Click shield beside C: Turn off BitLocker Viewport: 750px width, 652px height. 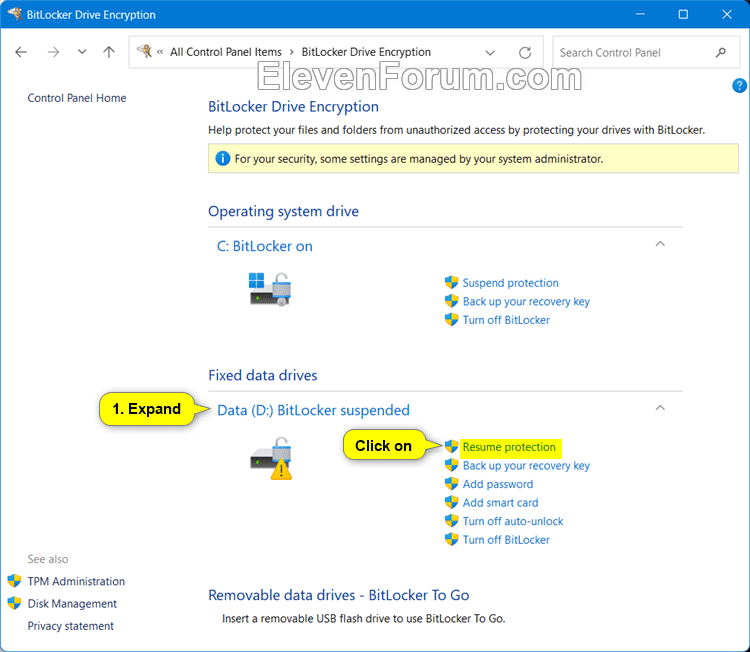click(451, 320)
